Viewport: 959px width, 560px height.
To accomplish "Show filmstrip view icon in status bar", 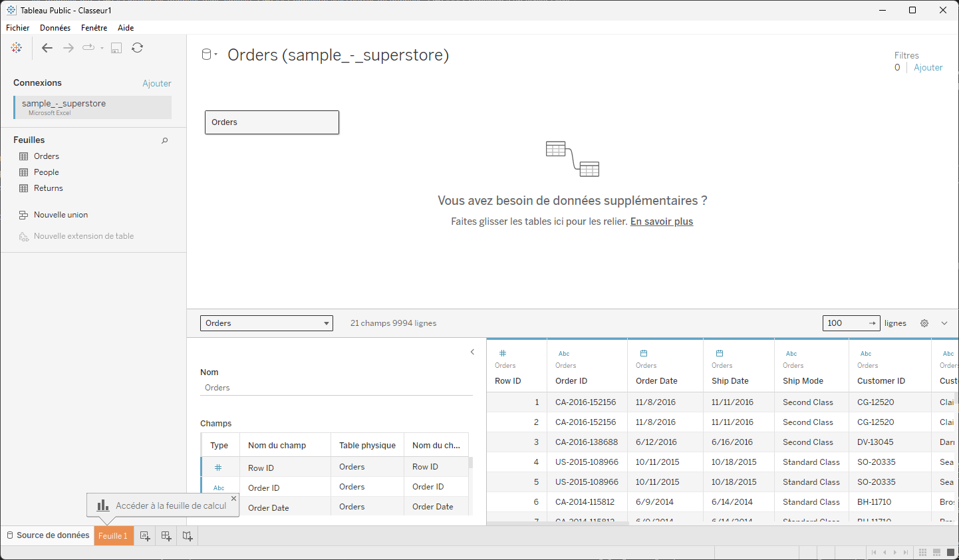I will click(x=937, y=553).
